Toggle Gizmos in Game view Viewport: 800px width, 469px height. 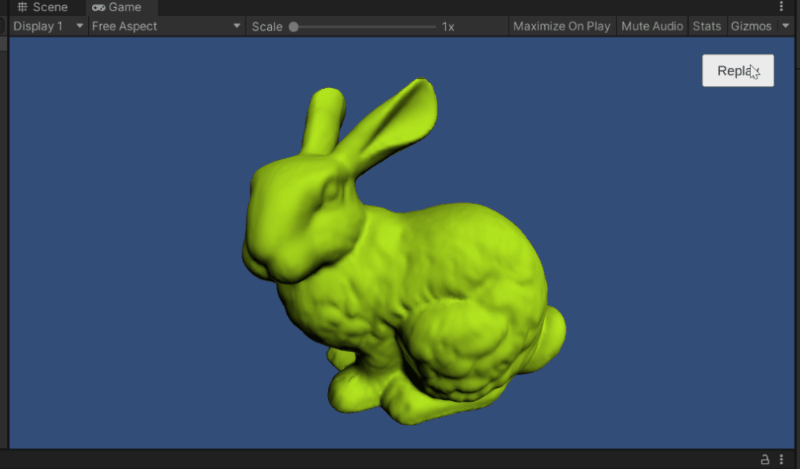point(751,27)
